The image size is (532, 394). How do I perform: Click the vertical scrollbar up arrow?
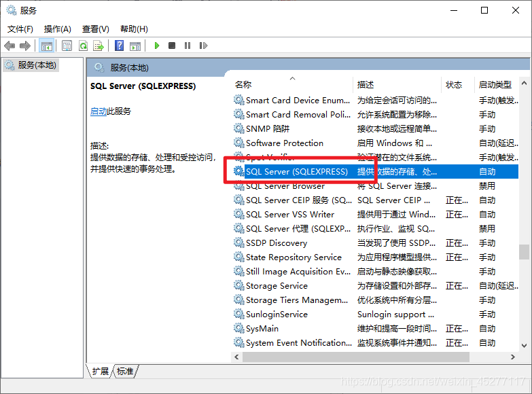[x=525, y=83]
